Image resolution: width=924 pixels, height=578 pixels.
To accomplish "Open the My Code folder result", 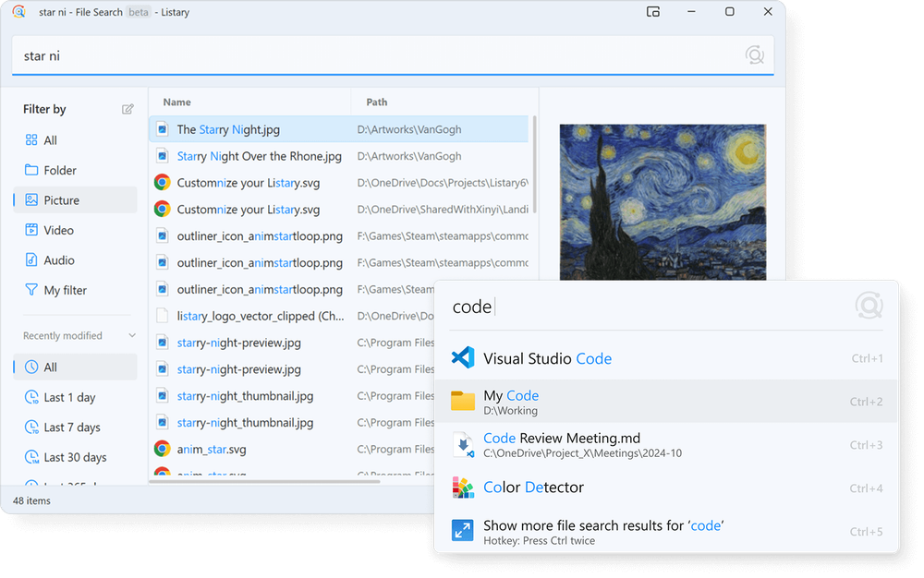I will pyautogui.click(x=666, y=402).
